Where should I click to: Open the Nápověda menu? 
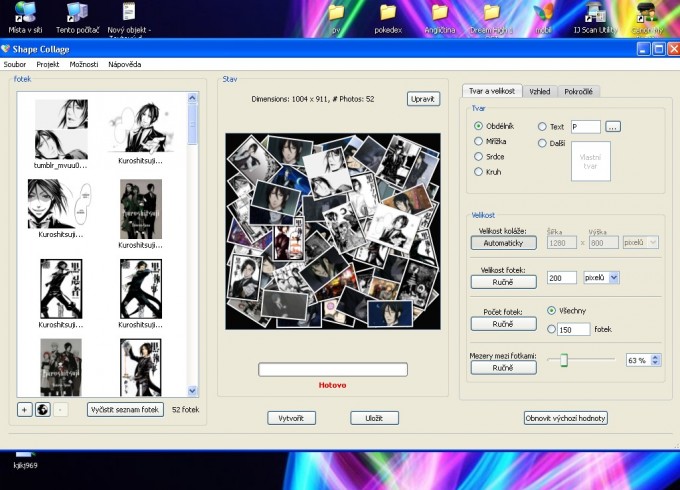(124, 64)
